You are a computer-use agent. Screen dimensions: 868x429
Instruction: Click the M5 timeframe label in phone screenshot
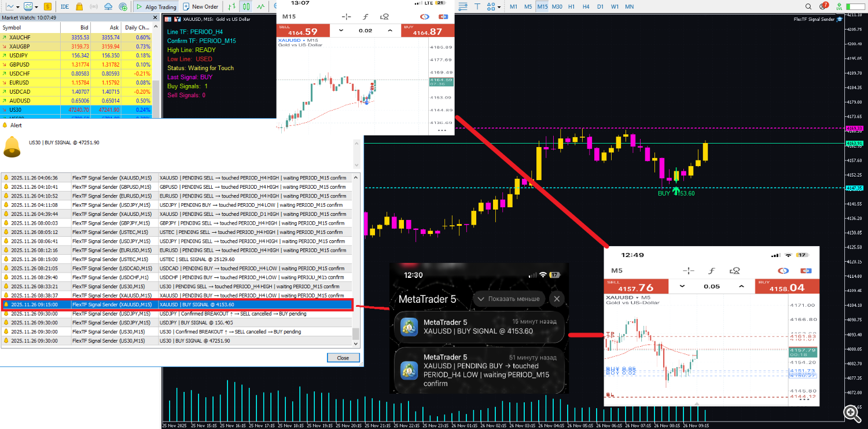(x=617, y=270)
